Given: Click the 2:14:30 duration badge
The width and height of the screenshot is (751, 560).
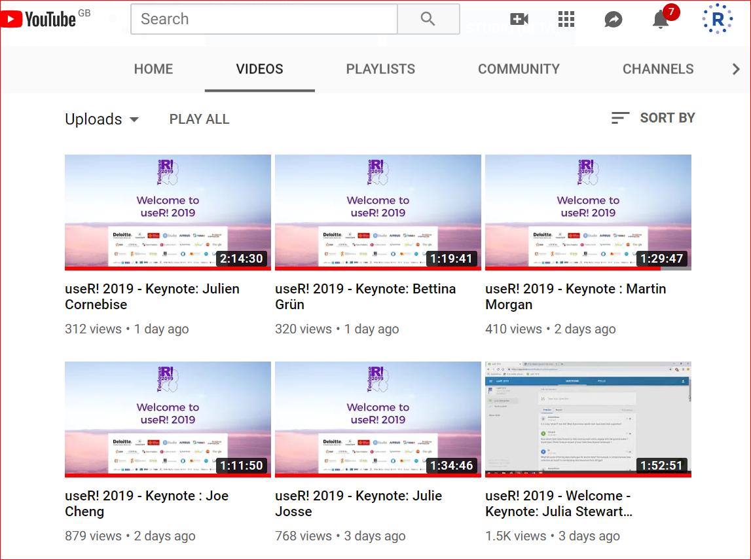Looking at the screenshot, I should point(242,259).
